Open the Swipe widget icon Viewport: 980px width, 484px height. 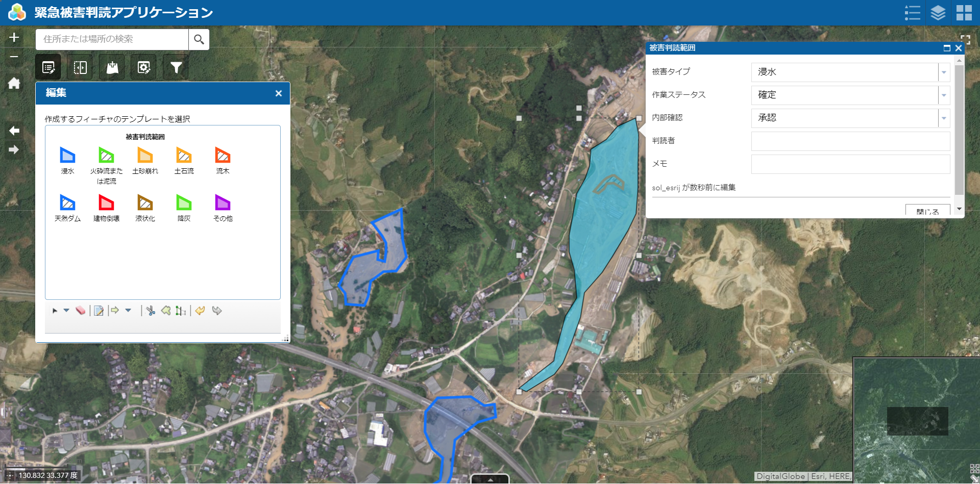[x=80, y=67]
